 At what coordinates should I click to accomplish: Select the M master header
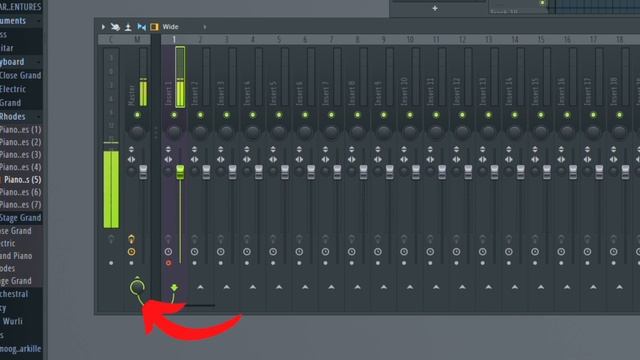click(137, 40)
